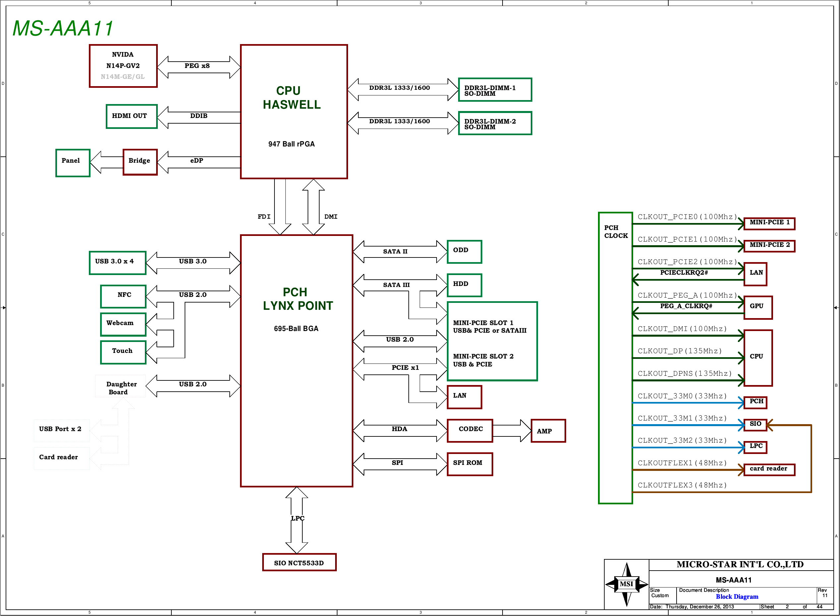Click the PCH clock target box
This screenshot has height=616, width=840.
click(755, 403)
